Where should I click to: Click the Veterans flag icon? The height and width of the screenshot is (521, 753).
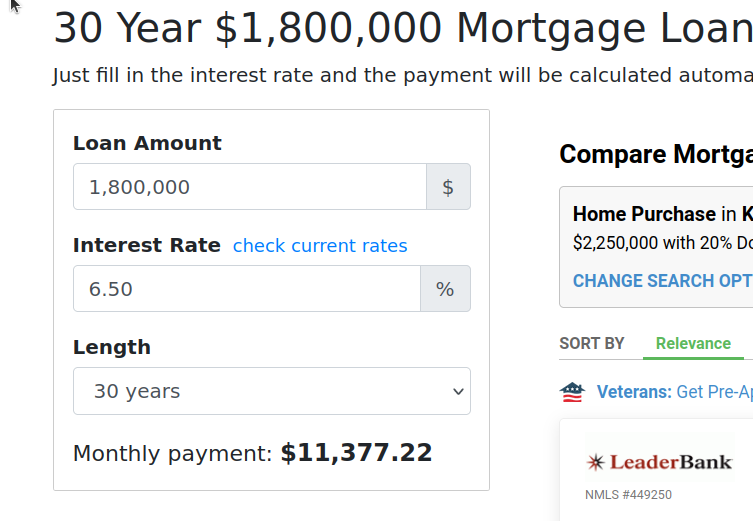pos(572,392)
